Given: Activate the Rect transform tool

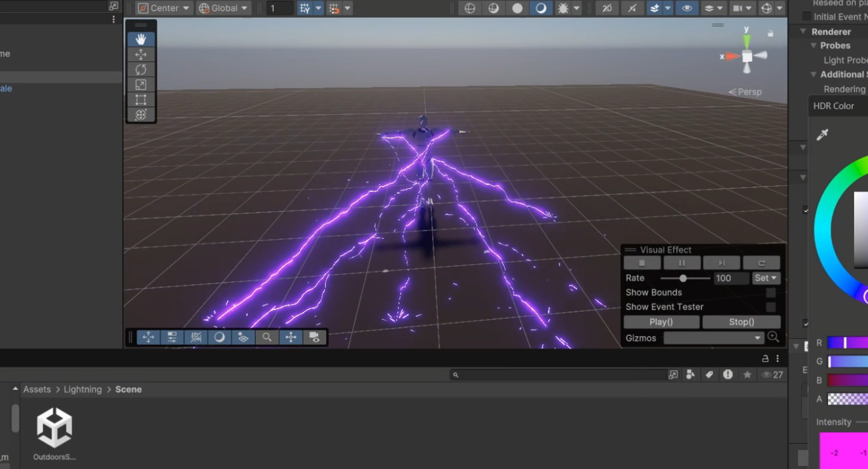Looking at the screenshot, I should pyautogui.click(x=141, y=100).
